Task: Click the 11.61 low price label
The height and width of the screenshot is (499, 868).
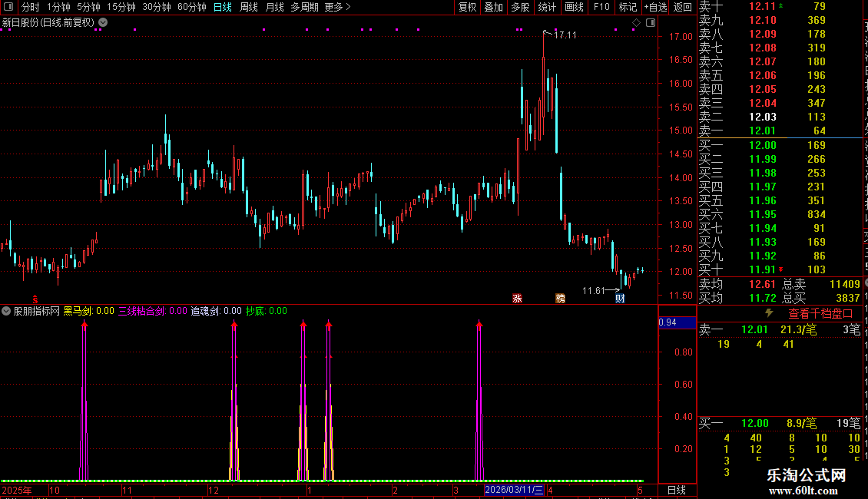Action: click(x=594, y=290)
